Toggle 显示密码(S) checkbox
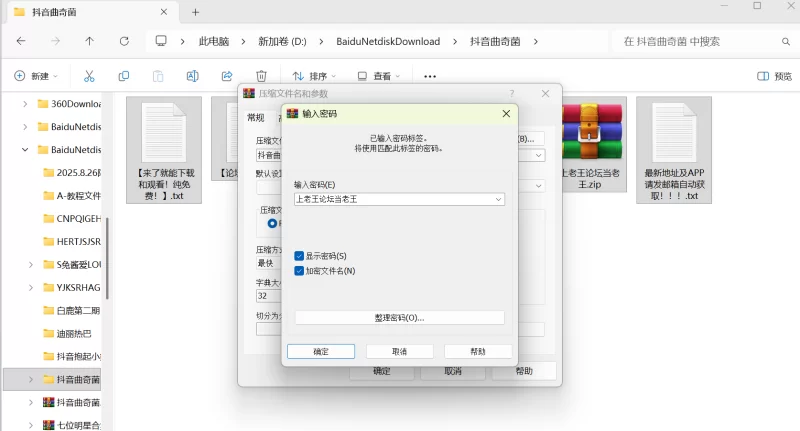This screenshot has width=800, height=431. 299,256
